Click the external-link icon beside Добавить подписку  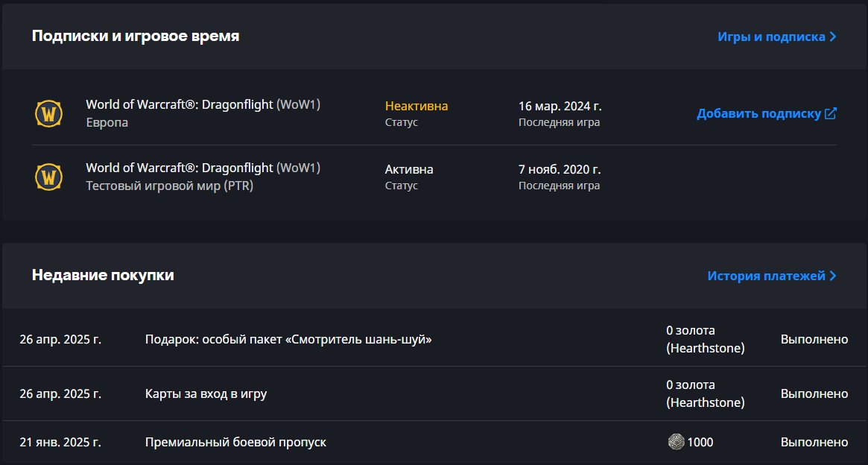pyautogui.click(x=831, y=113)
